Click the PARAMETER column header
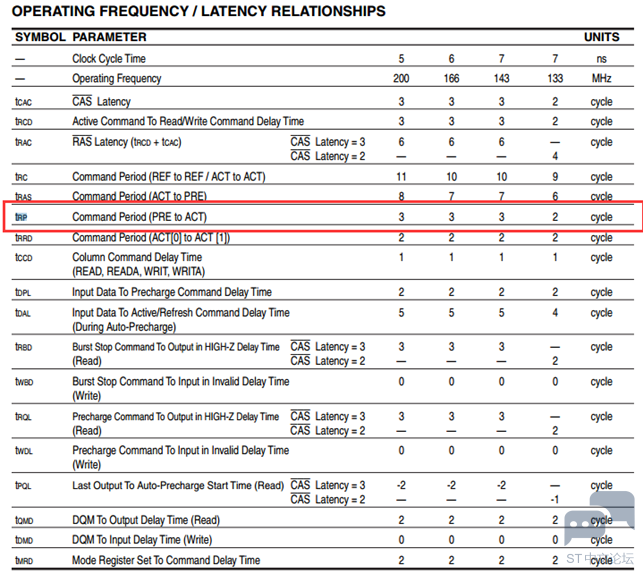Viewport: 643px width, 574px height. [x=109, y=37]
